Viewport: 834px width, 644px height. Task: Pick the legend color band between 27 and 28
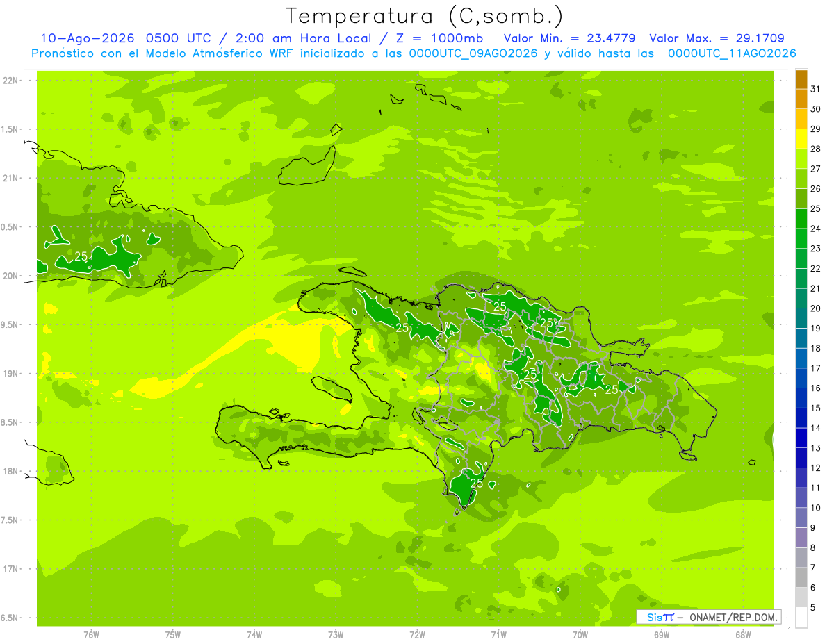(x=801, y=159)
